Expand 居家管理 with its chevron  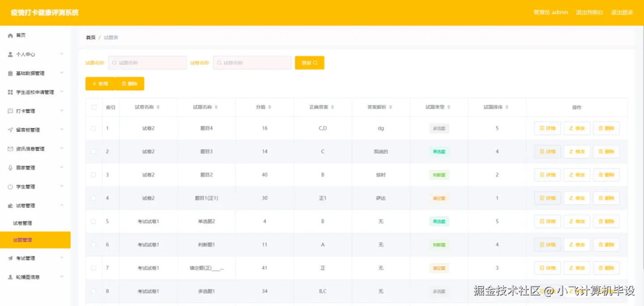click(x=62, y=168)
